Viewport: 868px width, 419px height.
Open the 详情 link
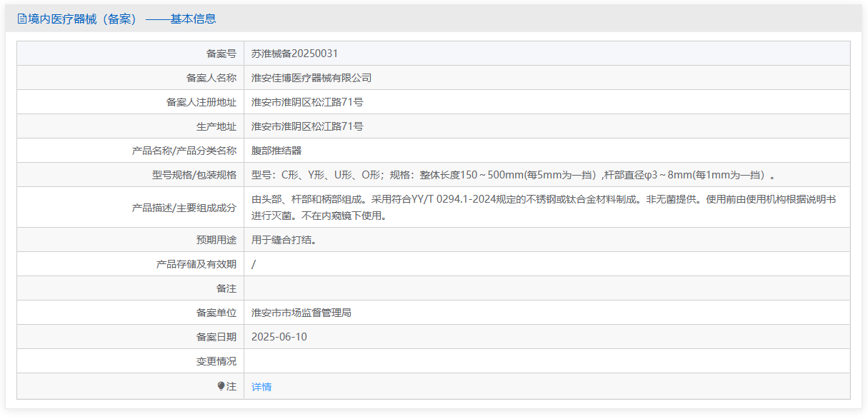261,387
